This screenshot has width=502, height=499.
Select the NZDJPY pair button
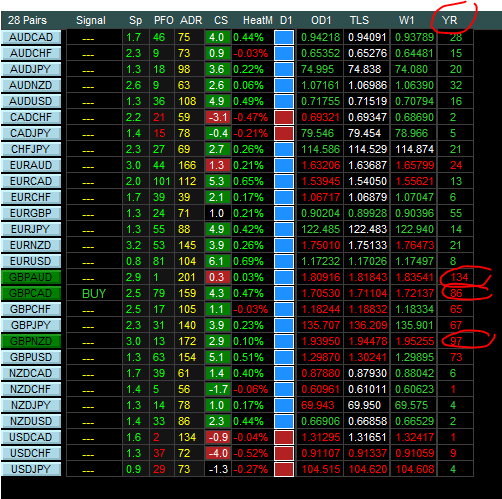[31, 405]
